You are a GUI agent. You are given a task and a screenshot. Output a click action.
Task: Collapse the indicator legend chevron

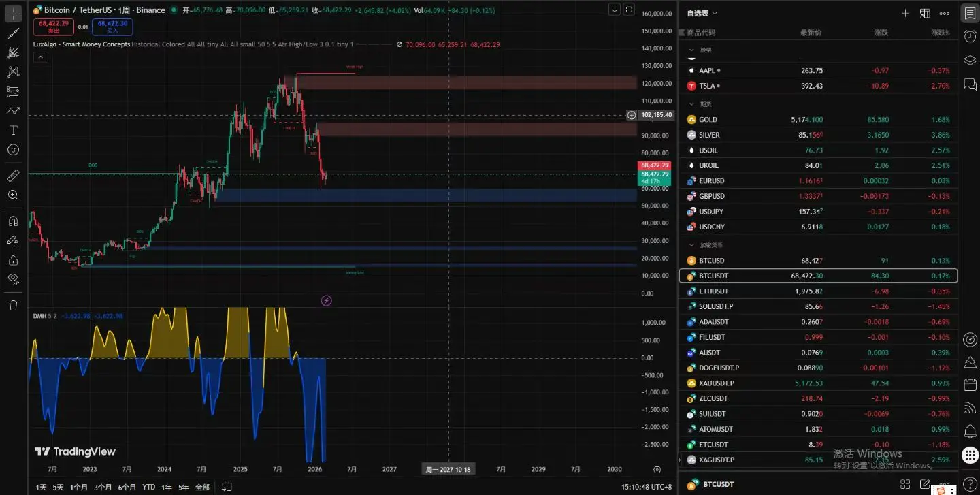40,57
